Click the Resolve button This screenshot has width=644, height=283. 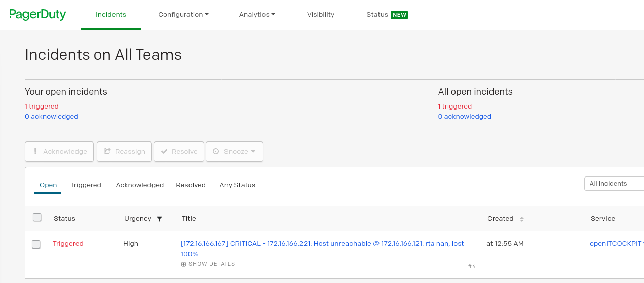point(179,152)
